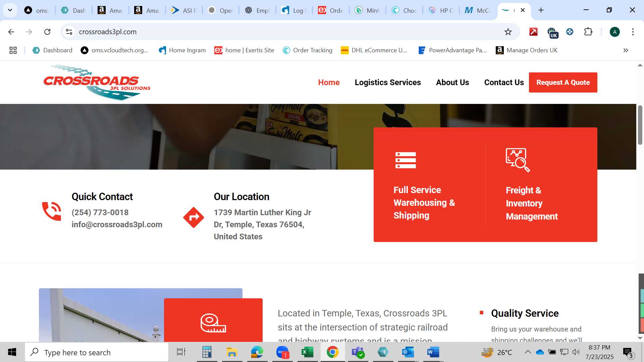The height and width of the screenshot is (362, 644).
Task: Open the red arrow extension icon
Action: 533,32
